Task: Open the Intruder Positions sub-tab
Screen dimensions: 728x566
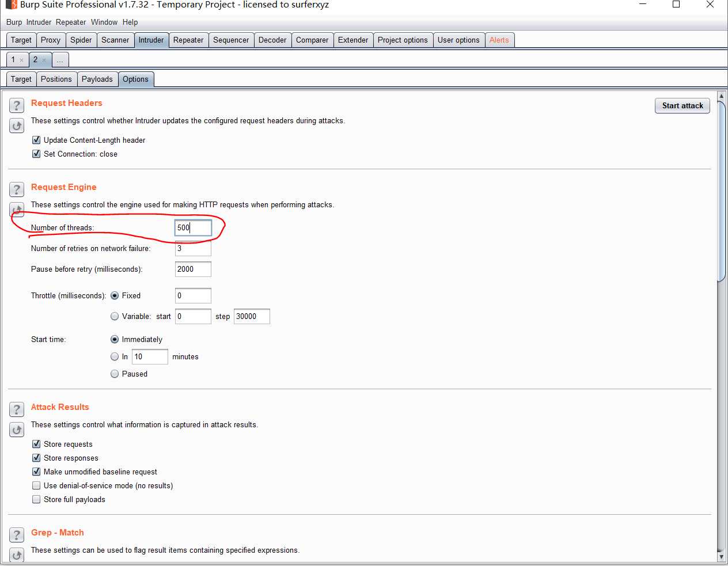Action: point(56,79)
